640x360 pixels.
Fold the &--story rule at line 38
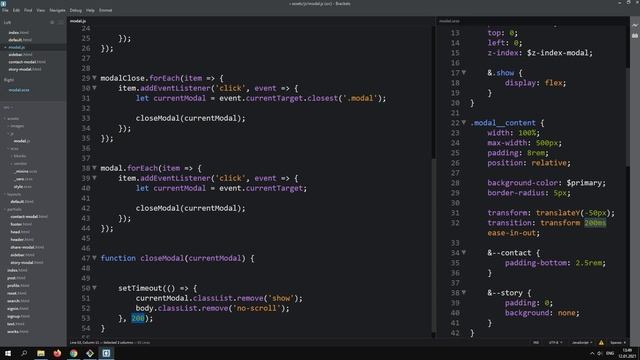tap(464, 293)
